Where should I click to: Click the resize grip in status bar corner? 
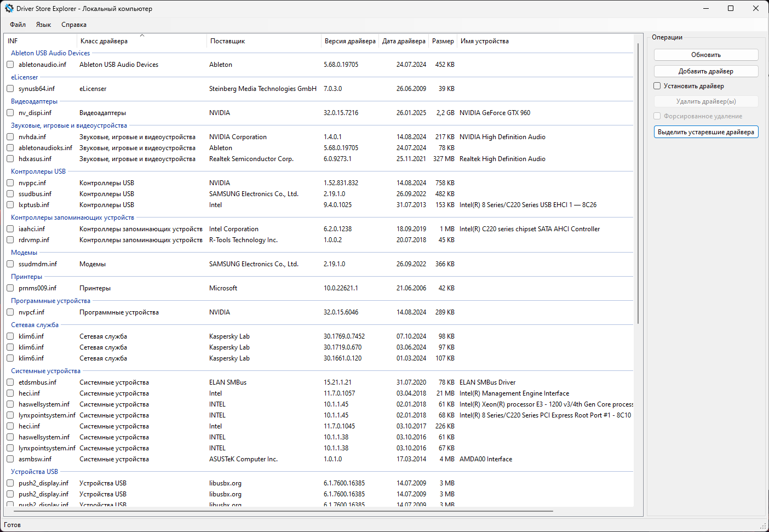(x=763, y=526)
